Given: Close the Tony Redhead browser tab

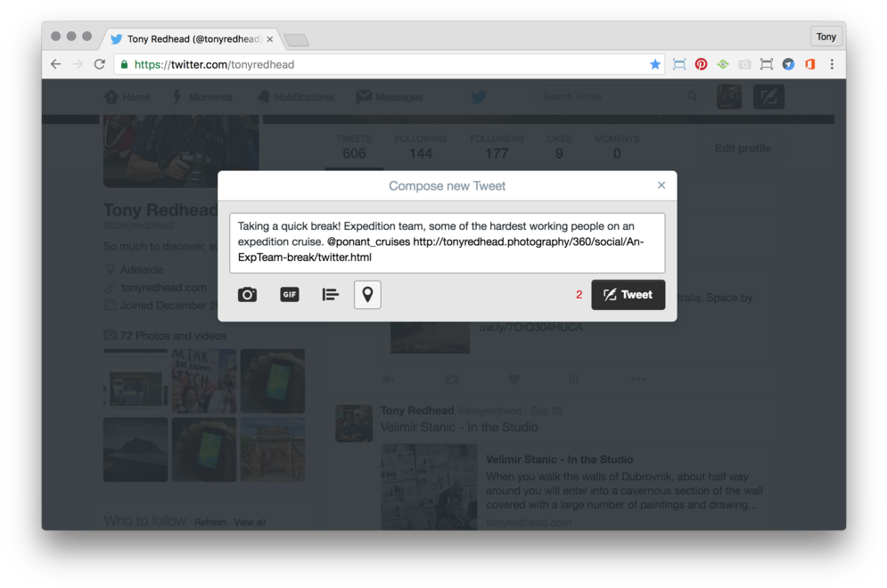Looking at the screenshot, I should click(270, 39).
